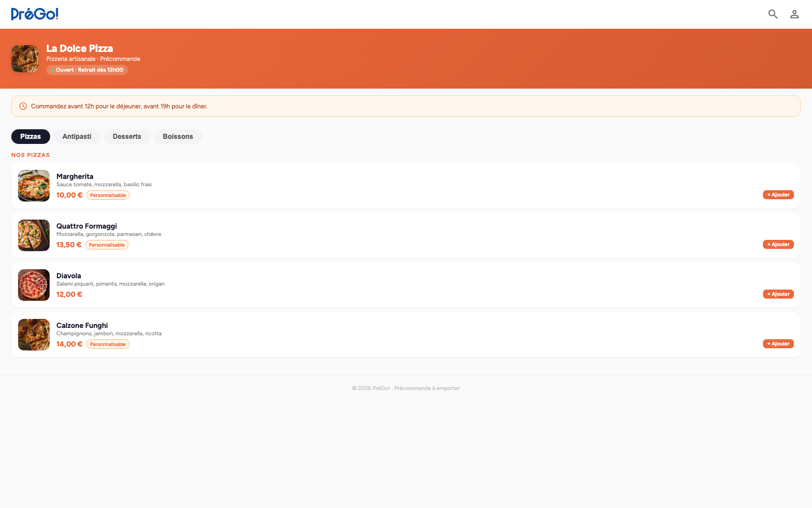Click Personnalisable badge on Margherita
This screenshot has width=812, height=508.
pyautogui.click(x=108, y=195)
